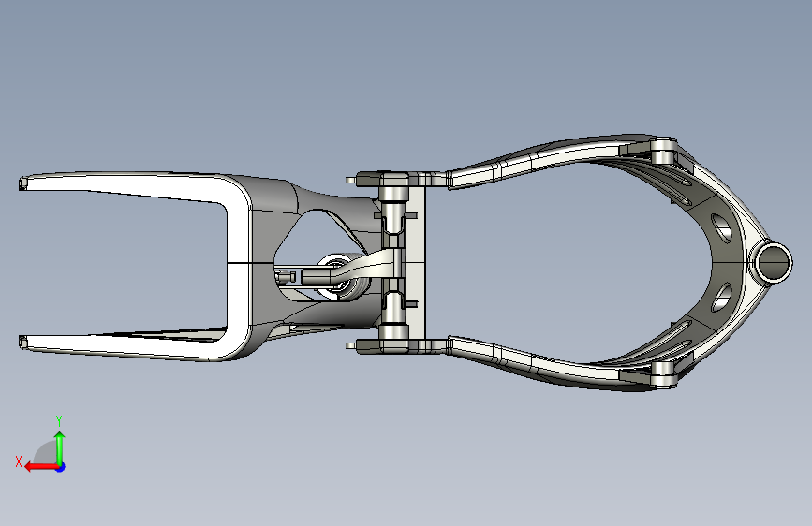Select the round tube boss at the model's tip
This screenshot has height=526, width=812.
775,262
